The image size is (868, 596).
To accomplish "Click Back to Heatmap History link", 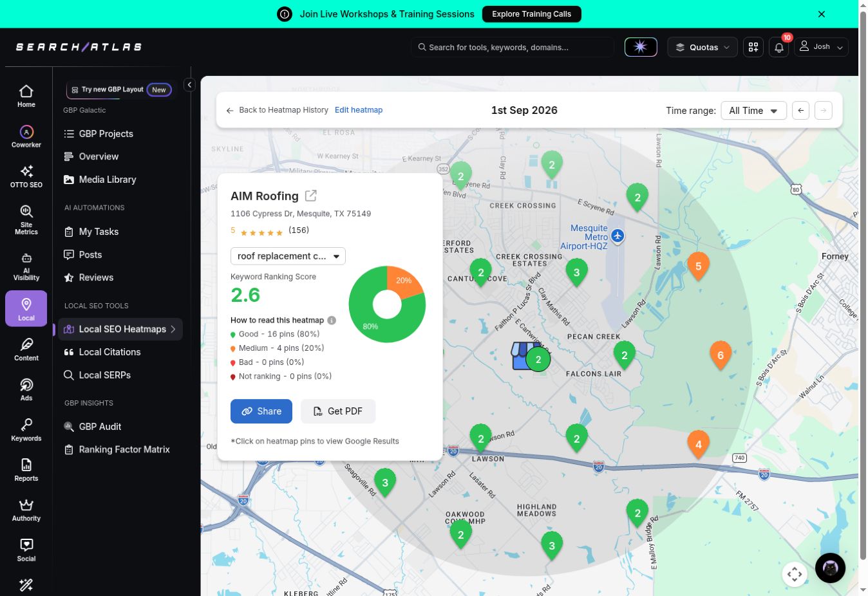I will (278, 110).
